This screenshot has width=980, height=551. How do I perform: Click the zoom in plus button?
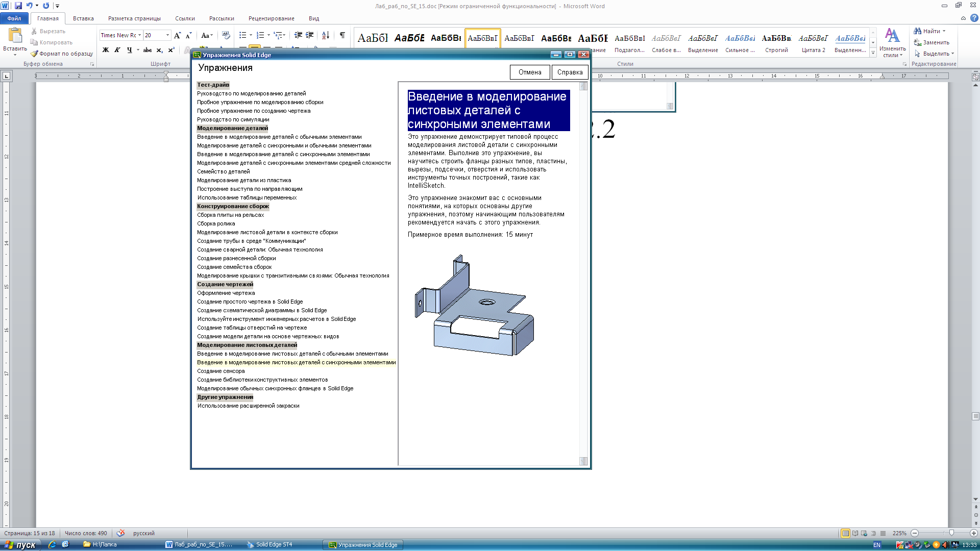974,533
